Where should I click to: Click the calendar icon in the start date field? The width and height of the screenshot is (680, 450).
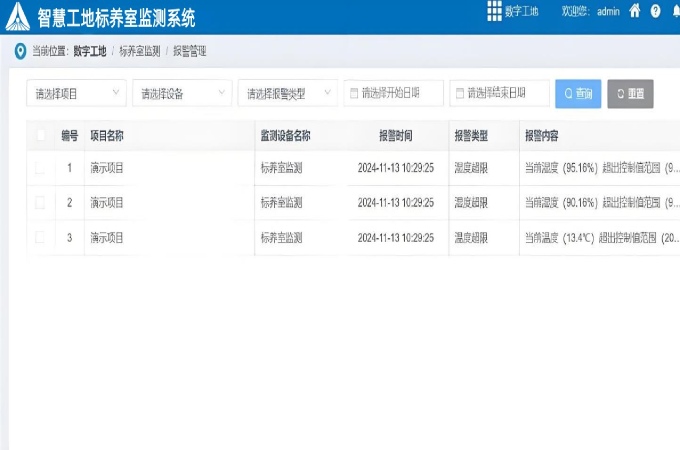[x=353, y=94]
